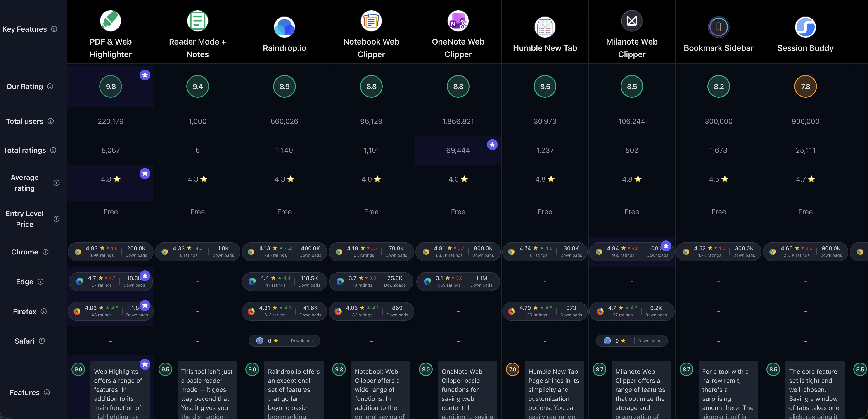Open PDF & Web Highlighter Firefox store pill
Viewport: 868px width, 419px height.
coord(111,311)
